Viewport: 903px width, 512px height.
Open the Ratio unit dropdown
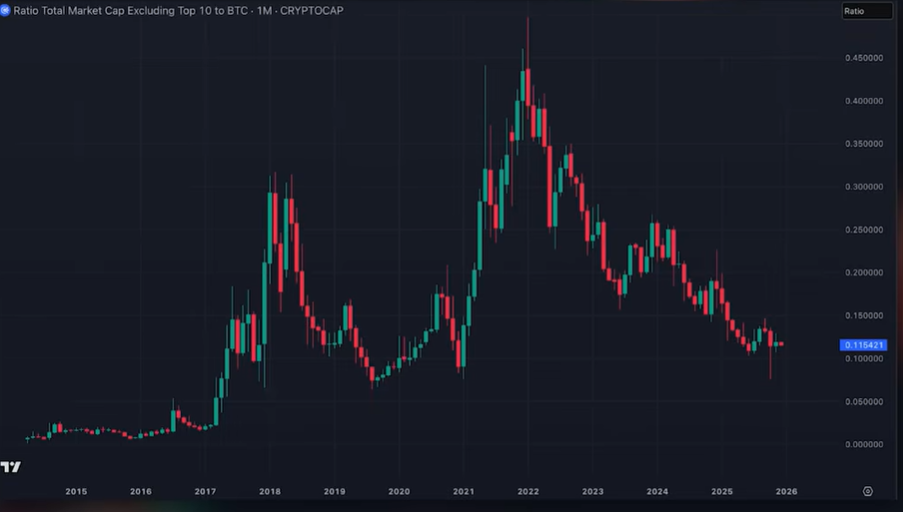866,11
